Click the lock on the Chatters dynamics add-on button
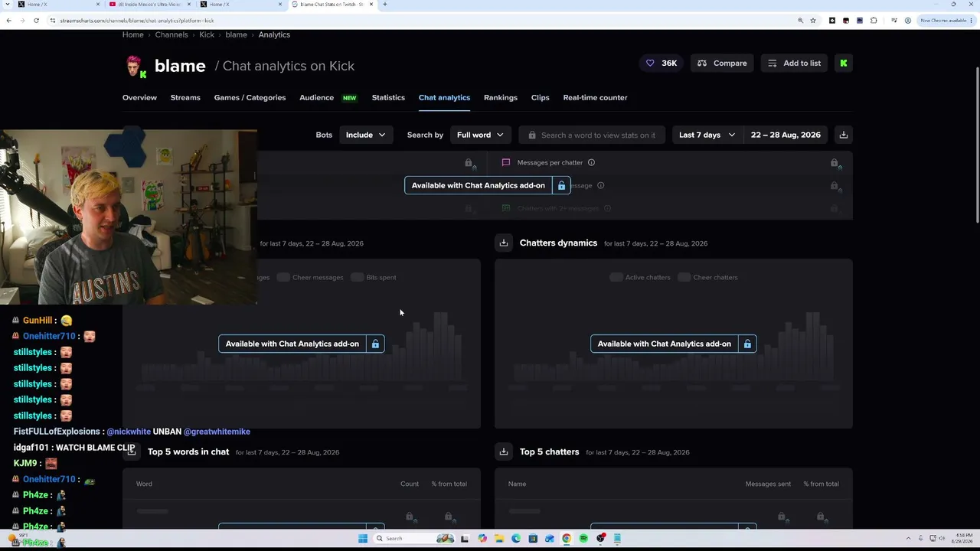 point(747,344)
